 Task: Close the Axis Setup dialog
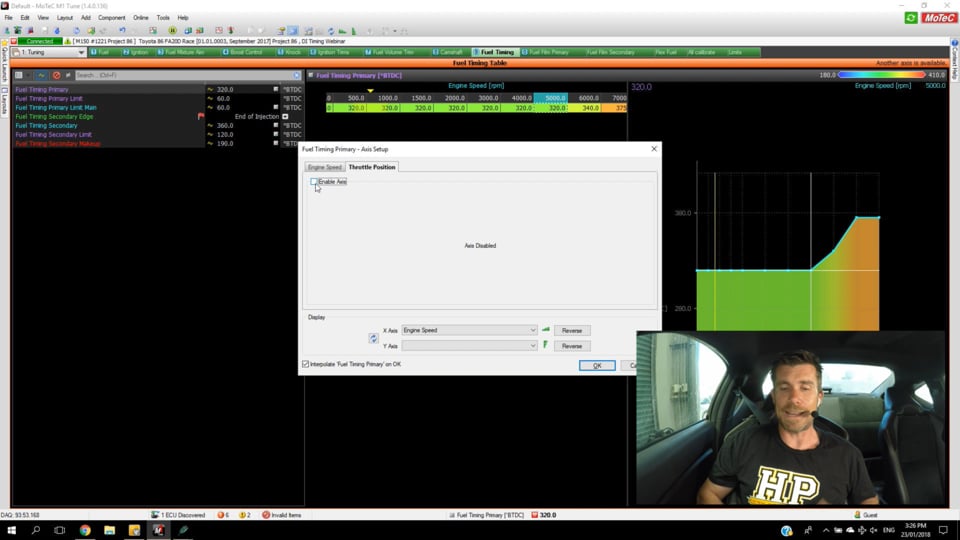[x=654, y=149]
